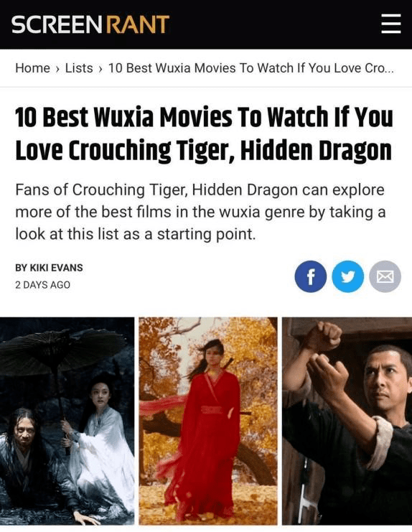412x532 pixels.
Task: Click the chevron between Home and Lists
Action: click(x=57, y=69)
